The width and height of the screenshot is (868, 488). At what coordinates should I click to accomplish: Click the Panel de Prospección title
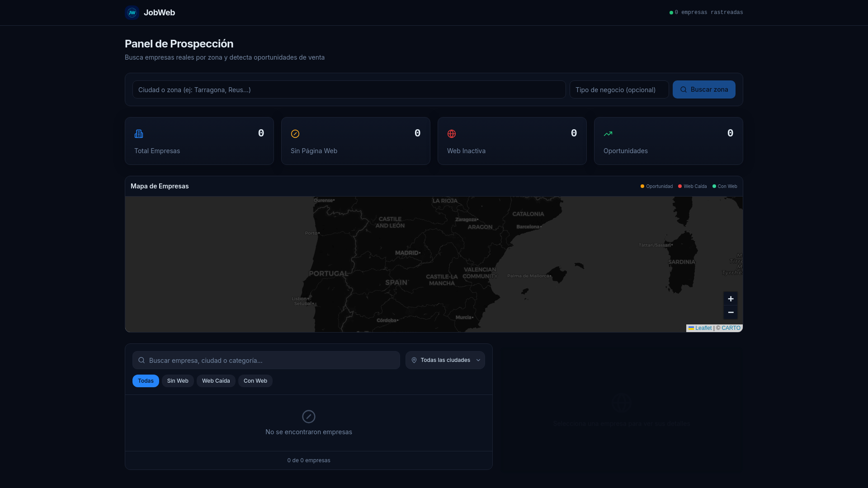(x=179, y=44)
